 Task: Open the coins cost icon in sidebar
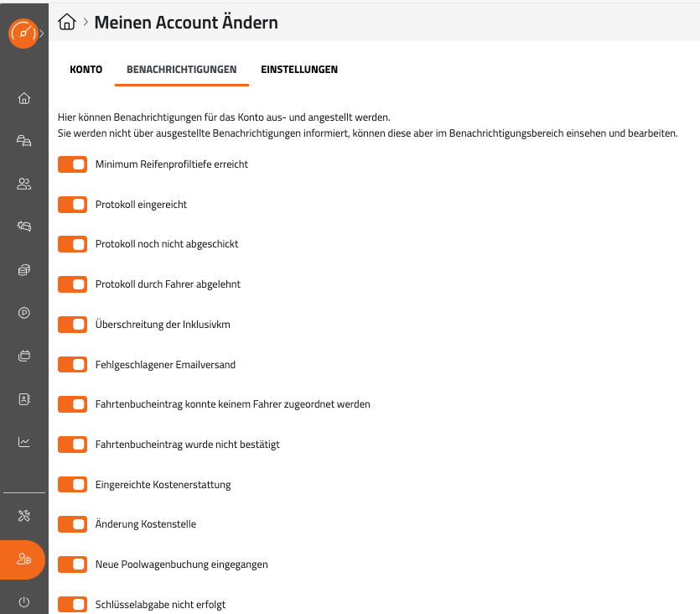click(x=23, y=270)
